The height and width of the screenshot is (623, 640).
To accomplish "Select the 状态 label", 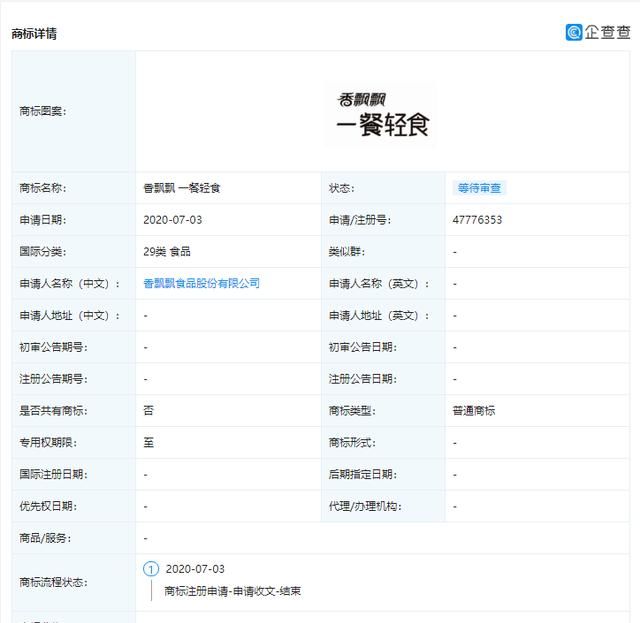I will click(x=342, y=188).
